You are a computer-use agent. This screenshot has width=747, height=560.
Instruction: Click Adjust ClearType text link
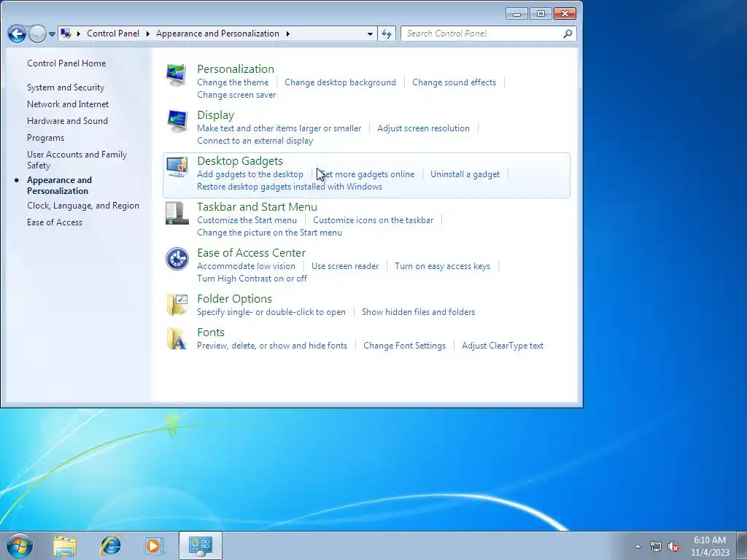(x=502, y=346)
